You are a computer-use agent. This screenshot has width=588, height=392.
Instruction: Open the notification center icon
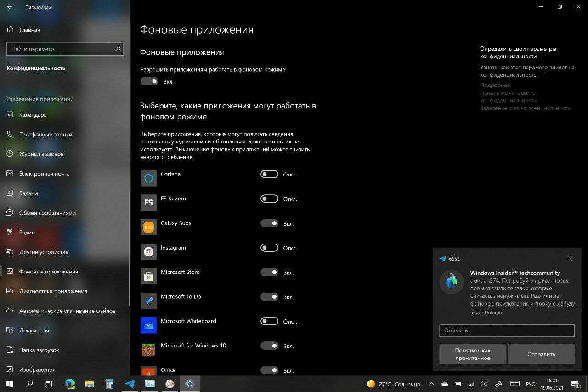pyautogui.click(x=575, y=384)
